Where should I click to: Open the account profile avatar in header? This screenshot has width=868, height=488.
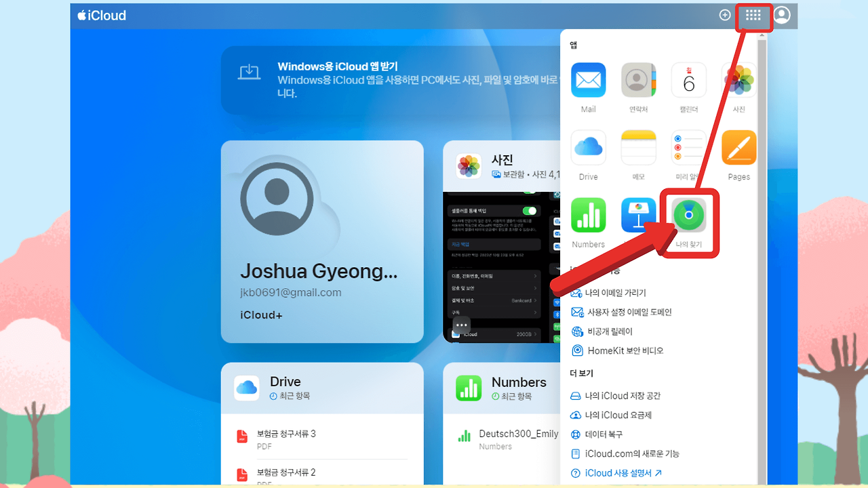coord(782,15)
